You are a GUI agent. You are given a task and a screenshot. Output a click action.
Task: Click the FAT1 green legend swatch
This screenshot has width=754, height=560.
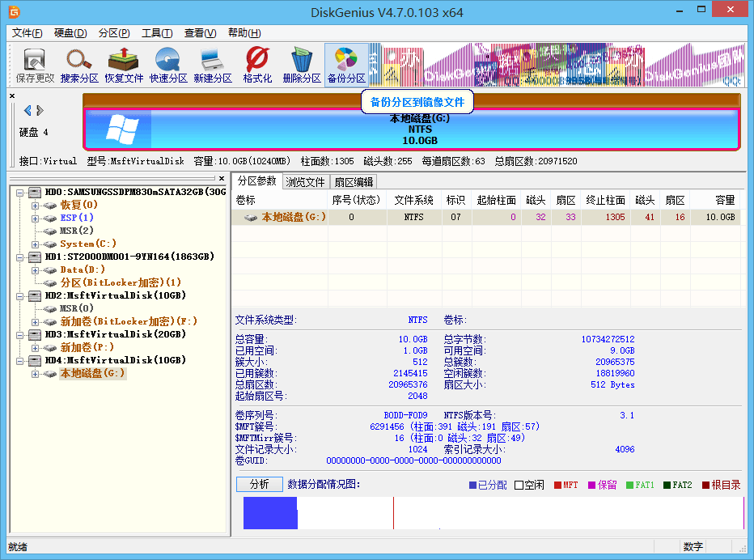point(629,486)
